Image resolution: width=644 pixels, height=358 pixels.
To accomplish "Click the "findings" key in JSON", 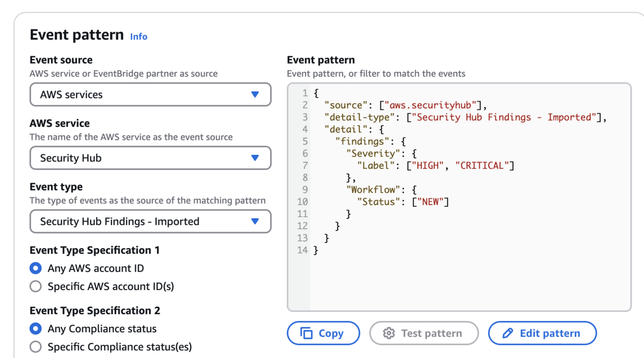I will click(x=362, y=141).
